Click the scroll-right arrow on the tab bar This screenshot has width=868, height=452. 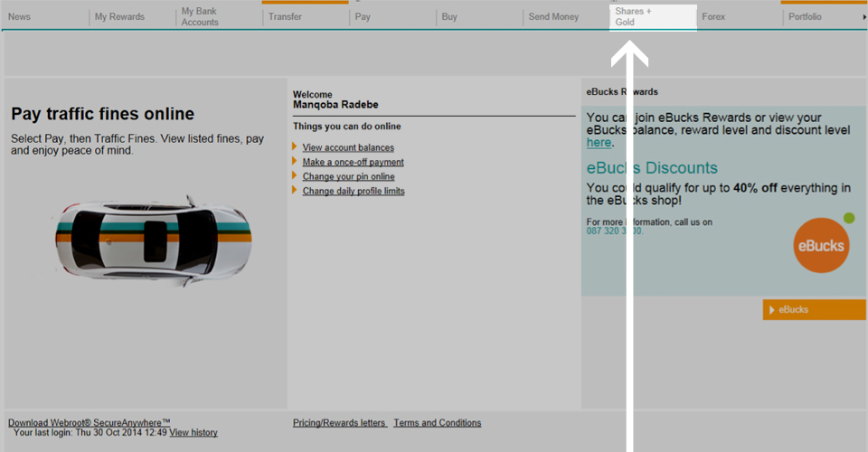click(x=863, y=17)
